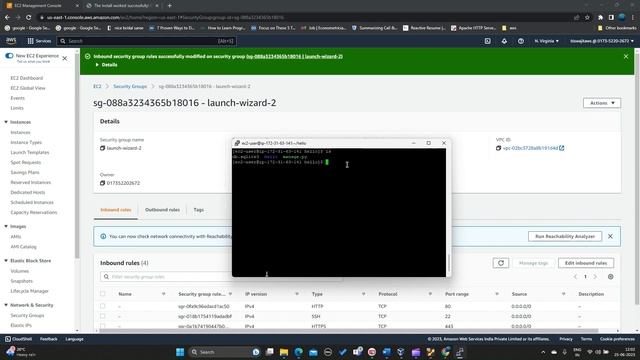Click the Edit inbound rules button
Screen dimensions: 640x360
click(586, 263)
